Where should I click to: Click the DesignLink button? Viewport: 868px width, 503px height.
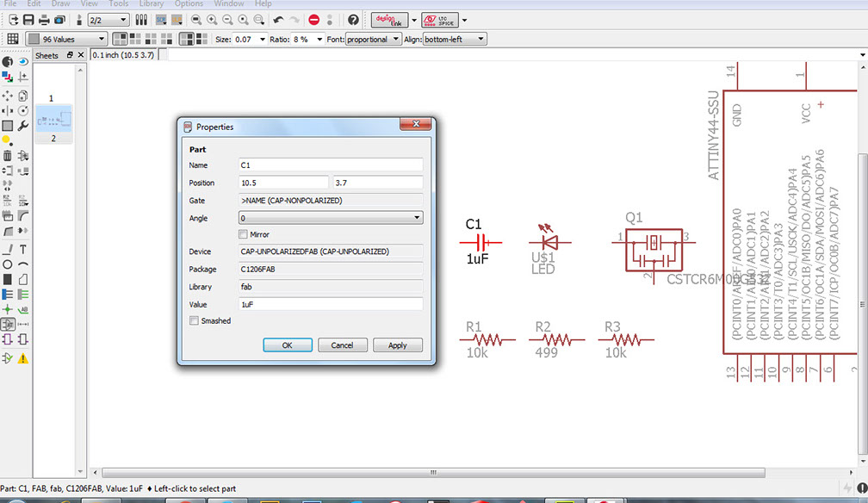click(390, 21)
